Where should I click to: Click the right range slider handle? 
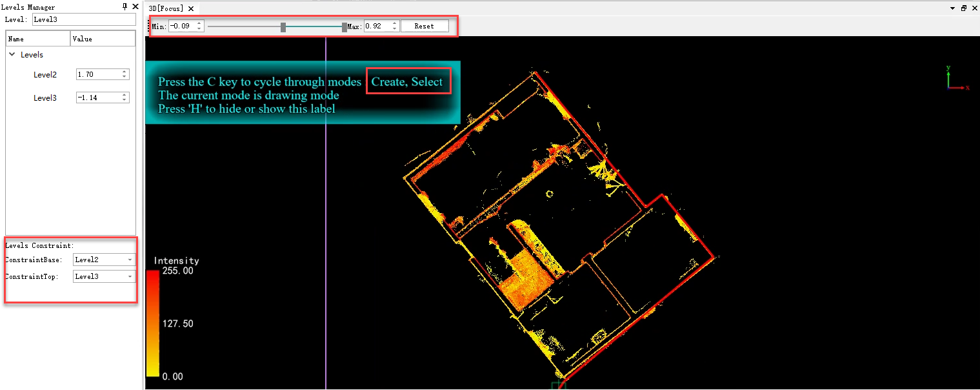coord(344,26)
